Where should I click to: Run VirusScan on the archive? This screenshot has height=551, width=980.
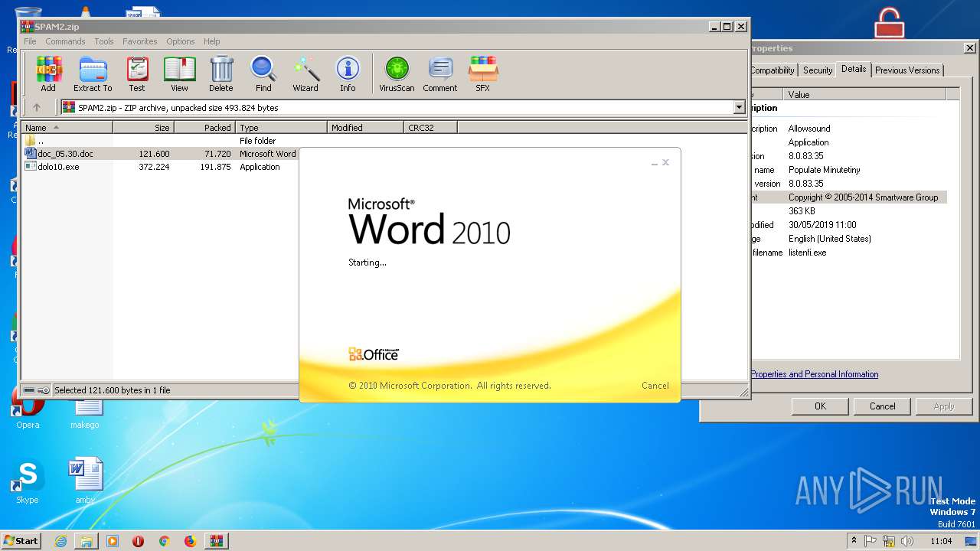click(x=397, y=74)
